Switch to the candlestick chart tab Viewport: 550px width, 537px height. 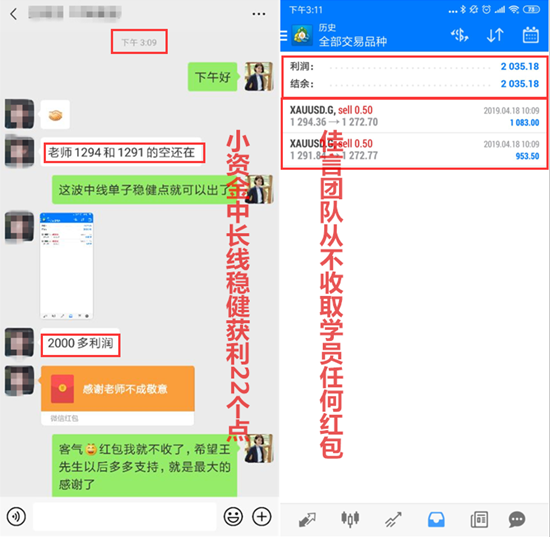tap(350, 519)
